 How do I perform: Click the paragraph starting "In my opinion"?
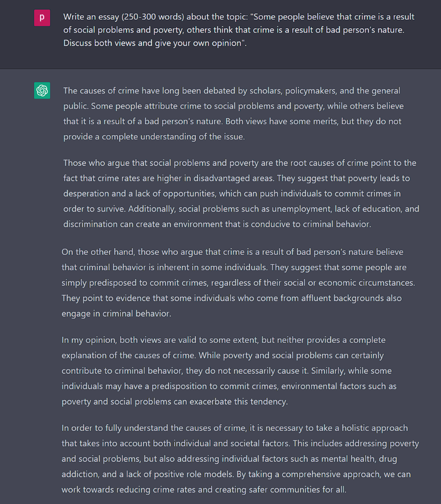(x=229, y=370)
